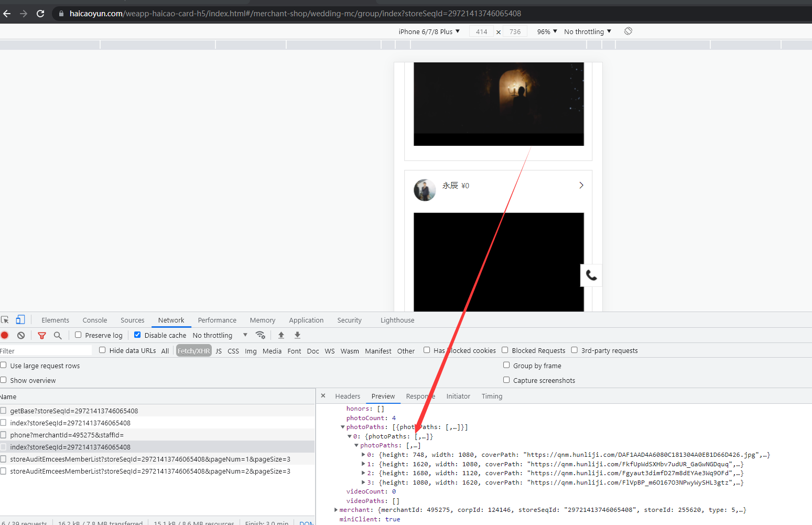Filter requests by Fetch/XHR

[x=193, y=351]
